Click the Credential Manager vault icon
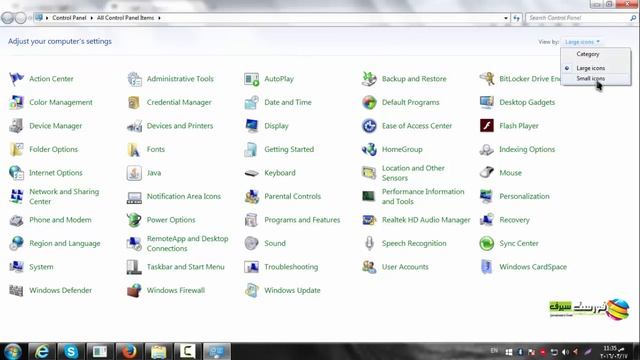The height and width of the screenshot is (360, 640). [134, 102]
